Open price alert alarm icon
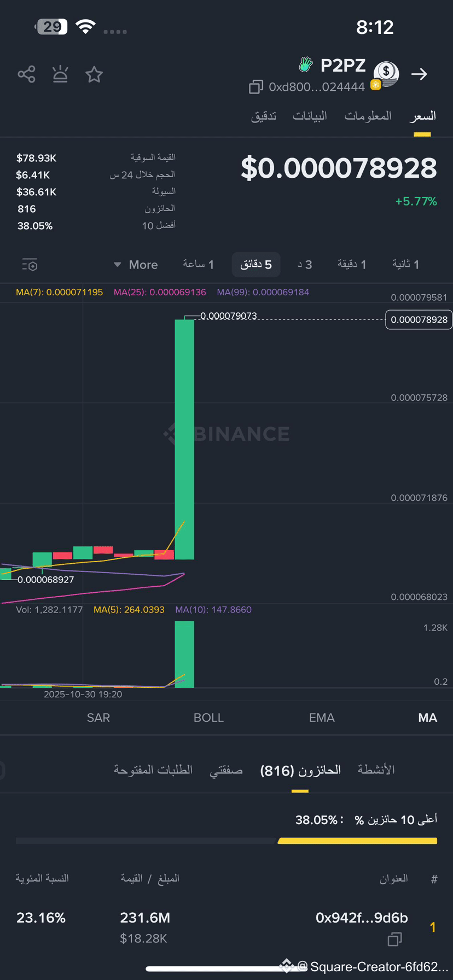The width and height of the screenshot is (453, 980). tap(60, 74)
